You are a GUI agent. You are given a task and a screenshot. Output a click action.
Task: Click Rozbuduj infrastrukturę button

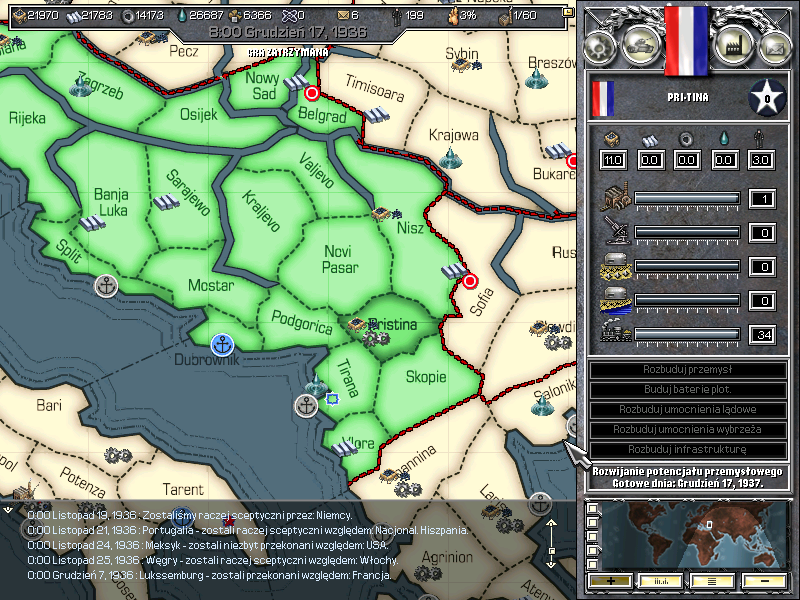click(x=687, y=449)
